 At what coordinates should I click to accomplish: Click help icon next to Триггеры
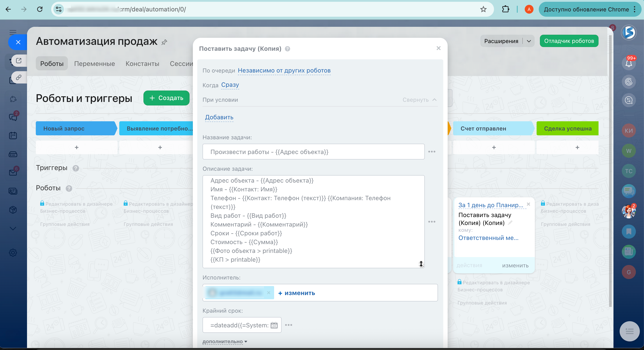(76, 168)
